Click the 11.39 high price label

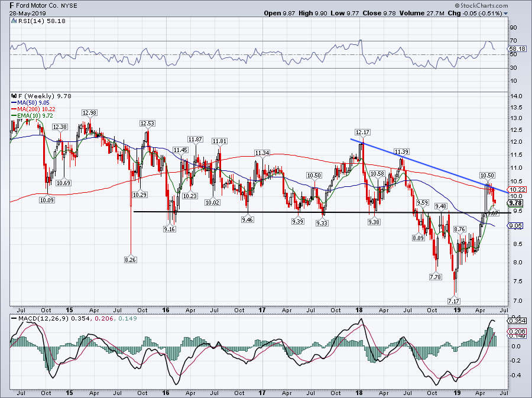(401, 151)
